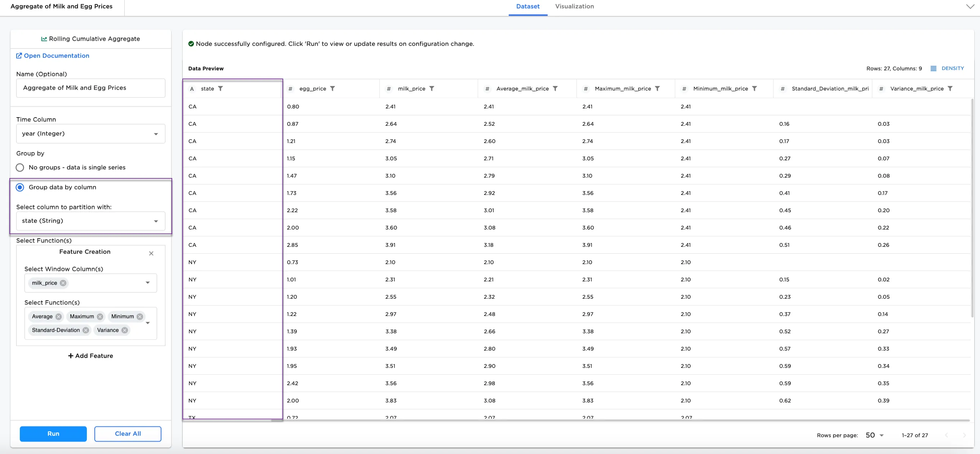Expand partition column state dropdown

[x=90, y=221]
